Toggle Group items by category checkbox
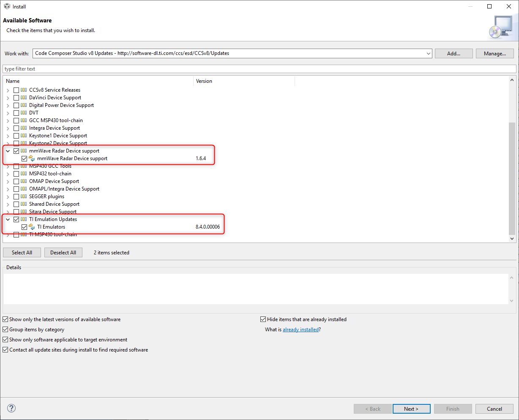This screenshot has height=420, width=519. click(x=5, y=330)
